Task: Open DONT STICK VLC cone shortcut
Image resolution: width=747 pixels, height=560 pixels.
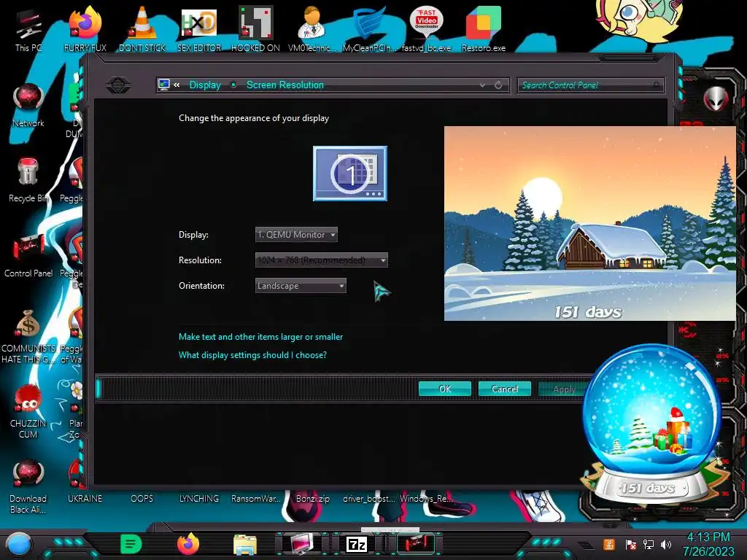Action: tap(142, 29)
